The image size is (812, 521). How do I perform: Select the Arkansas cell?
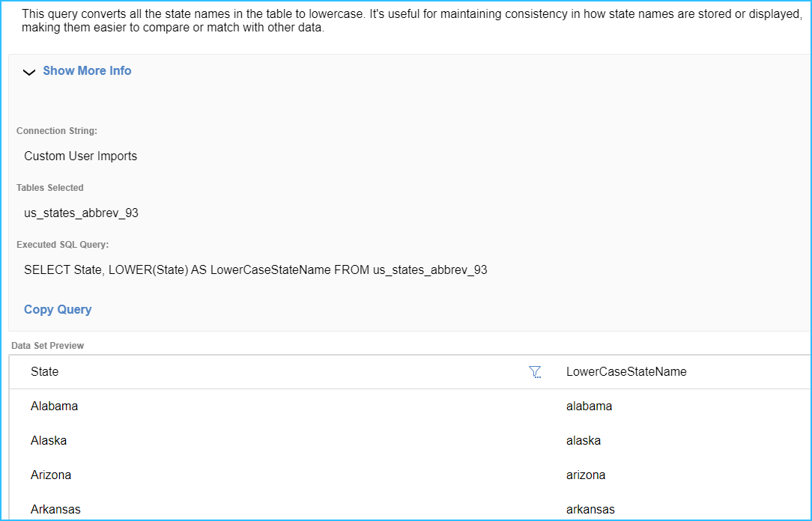(55, 509)
